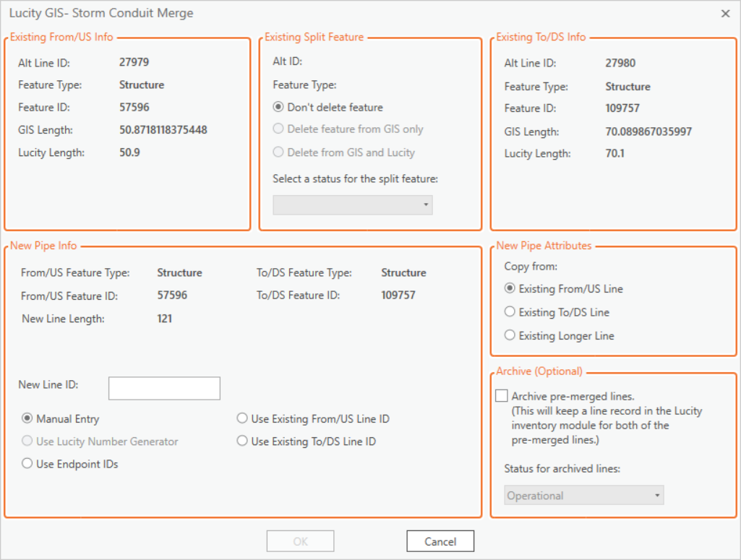
Task: Select Use Endpoint IDs option
Action: click(x=70, y=464)
